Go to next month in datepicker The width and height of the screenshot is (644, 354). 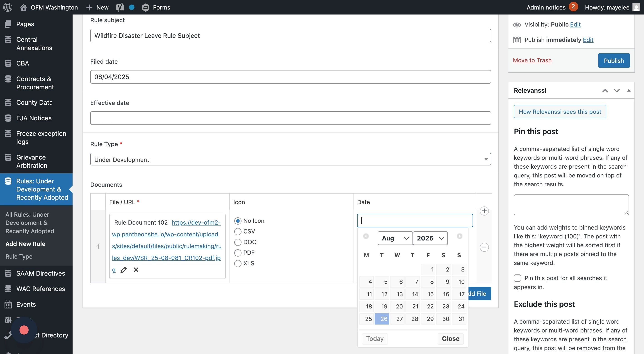pyautogui.click(x=459, y=236)
